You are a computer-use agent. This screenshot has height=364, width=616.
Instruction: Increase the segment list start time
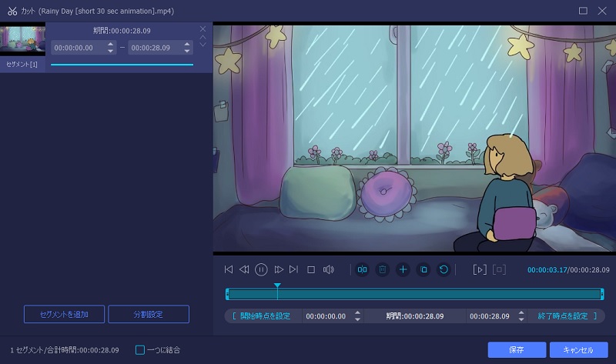tap(110, 45)
